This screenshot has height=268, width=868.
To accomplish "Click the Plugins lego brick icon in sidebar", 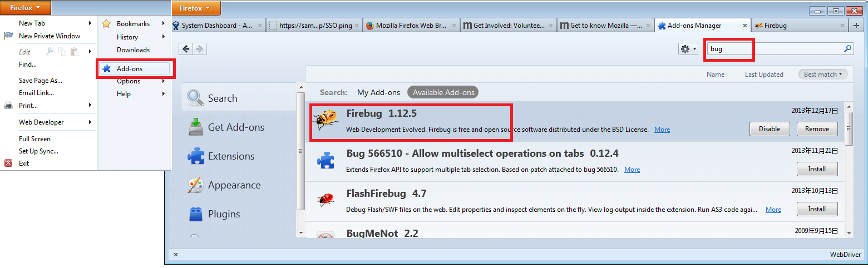I will (x=196, y=214).
